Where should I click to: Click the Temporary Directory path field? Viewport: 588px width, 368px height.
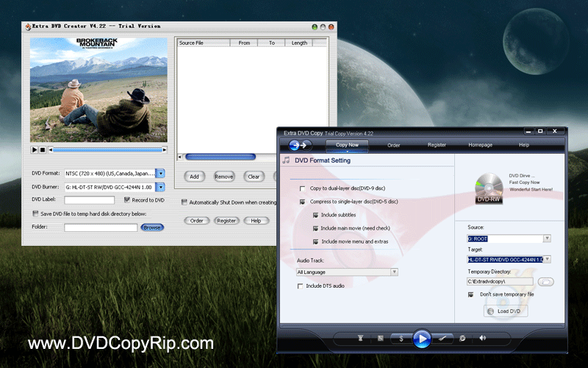(x=500, y=282)
